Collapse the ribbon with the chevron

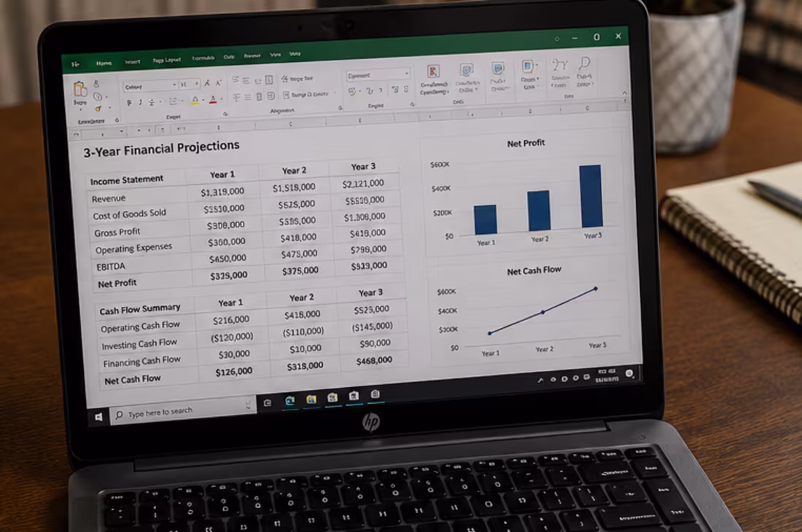click(x=625, y=93)
